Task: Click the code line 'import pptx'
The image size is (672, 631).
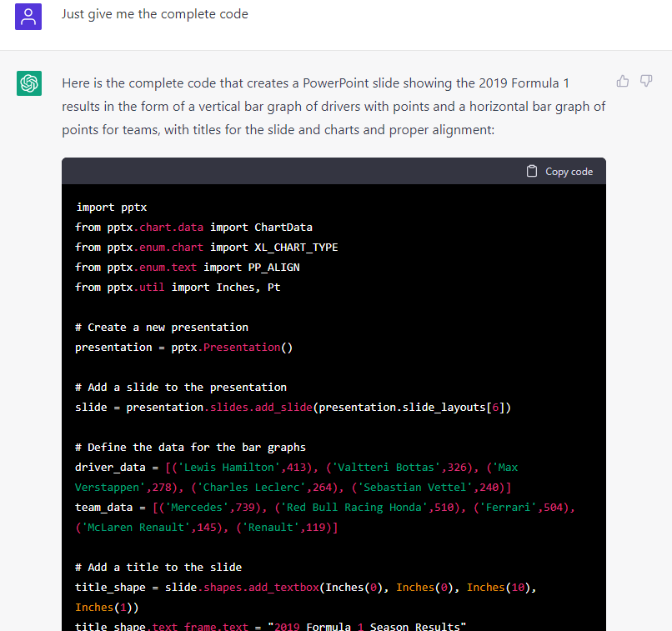Action: click(x=112, y=208)
